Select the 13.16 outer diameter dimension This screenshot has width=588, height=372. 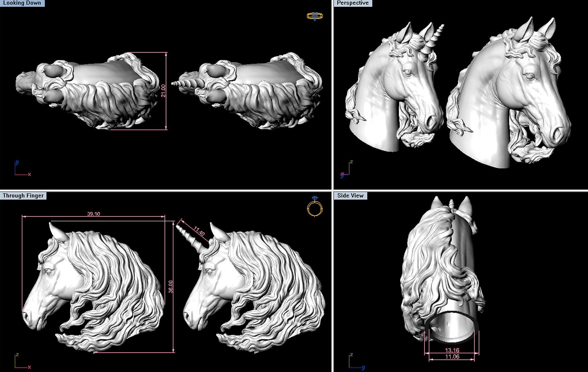click(x=452, y=350)
